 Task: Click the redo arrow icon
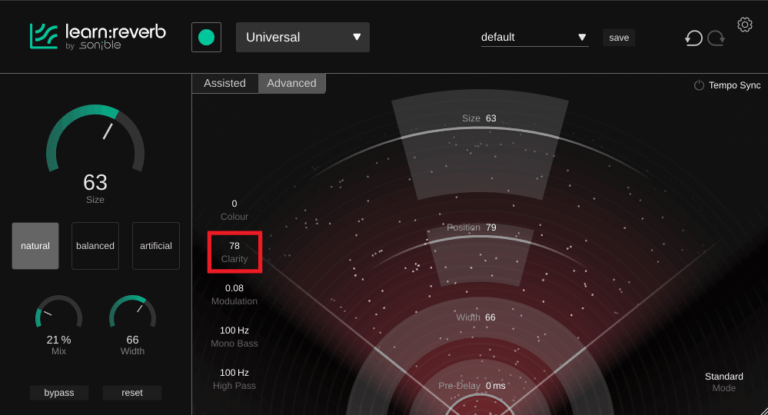[x=716, y=38]
